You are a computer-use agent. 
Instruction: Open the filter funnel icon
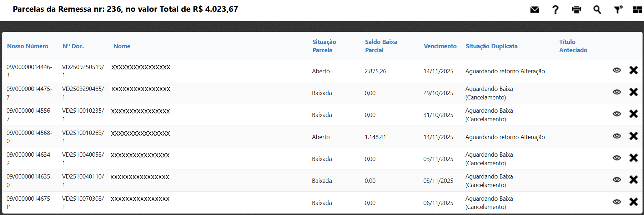coord(618,10)
